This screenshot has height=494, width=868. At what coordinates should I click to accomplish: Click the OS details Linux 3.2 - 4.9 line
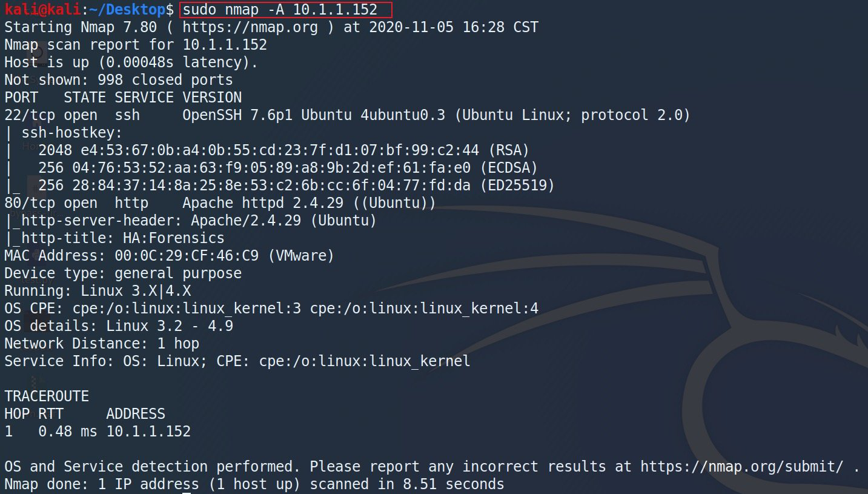(x=119, y=326)
